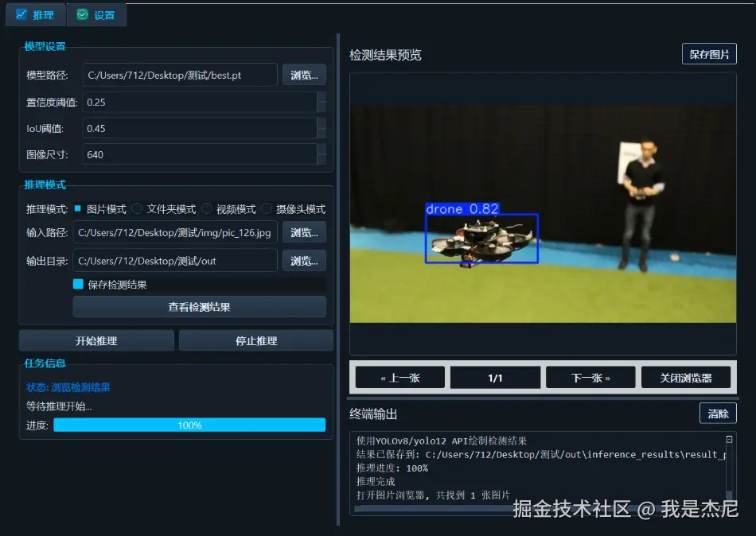Viewport: 756px width, 536px height.
Task: Clear terminal output with 清除 button
Action: point(718,414)
